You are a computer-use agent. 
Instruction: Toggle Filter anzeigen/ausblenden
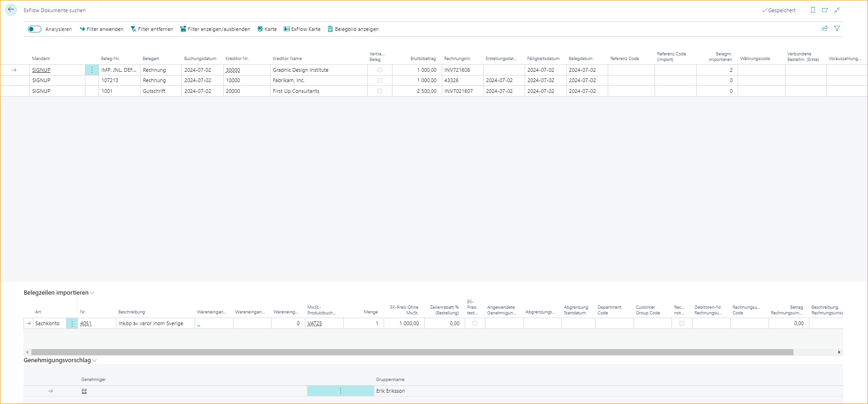[x=215, y=29]
